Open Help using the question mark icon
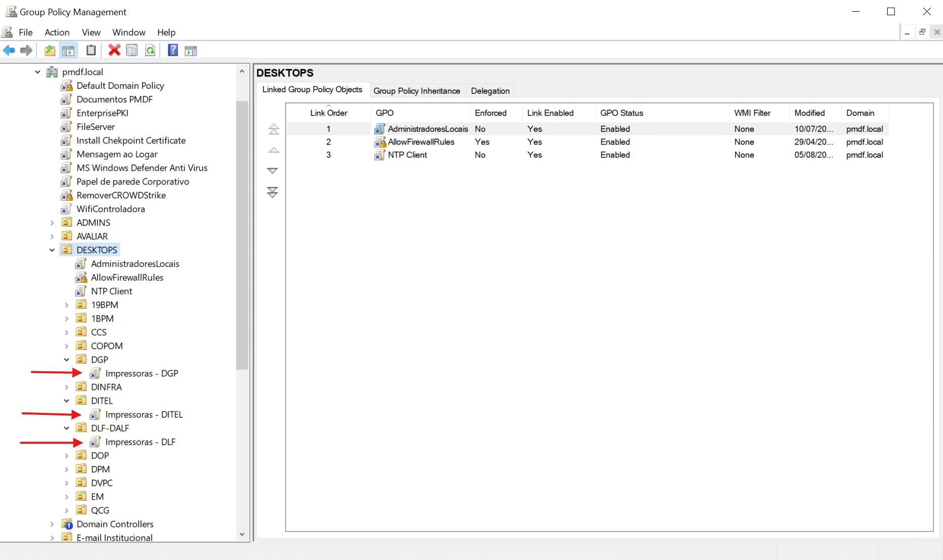The image size is (943, 560). click(173, 50)
